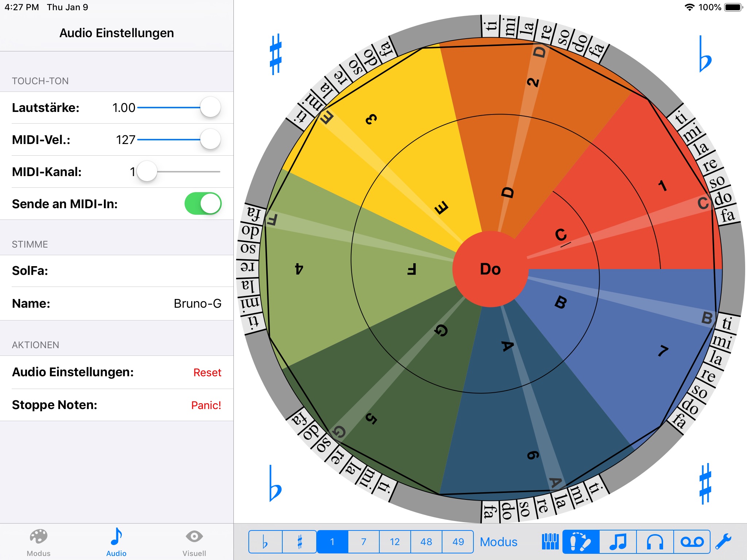This screenshot has height=560, width=747.
Task: Click the MIDI-Kanal slider knob
Action: (147, 171)
